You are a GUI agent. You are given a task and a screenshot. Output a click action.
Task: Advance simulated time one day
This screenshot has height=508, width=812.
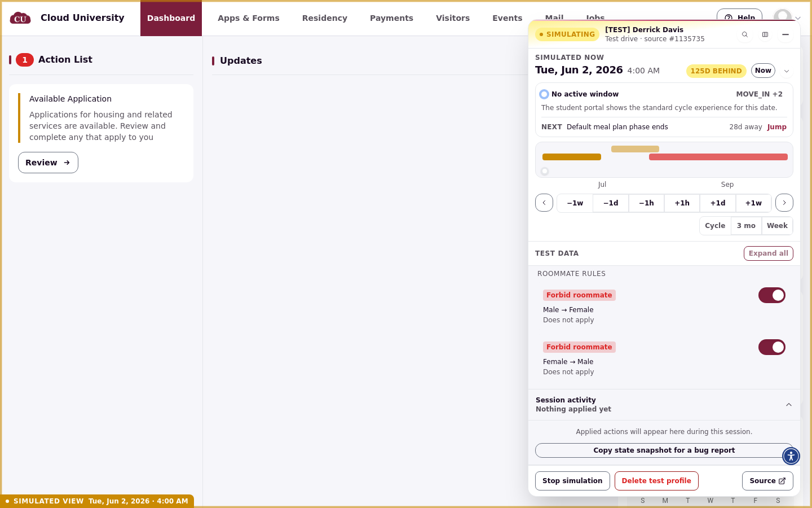tap(718, 203)
